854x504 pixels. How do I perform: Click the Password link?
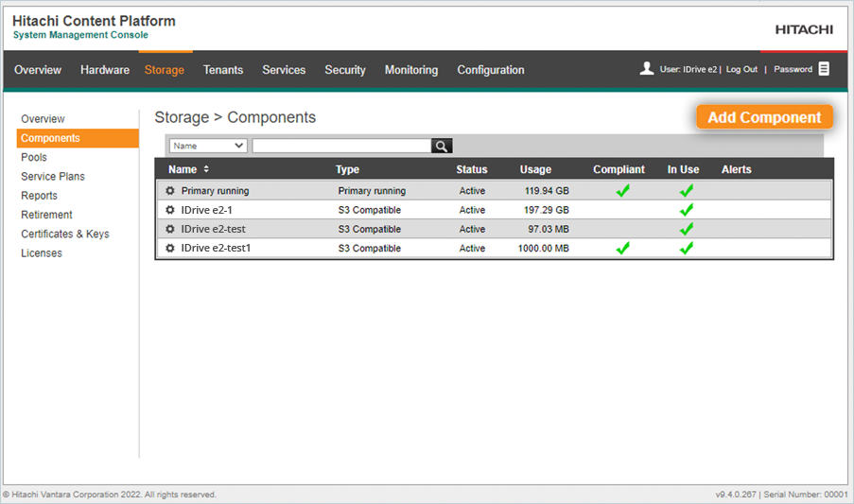793,69
